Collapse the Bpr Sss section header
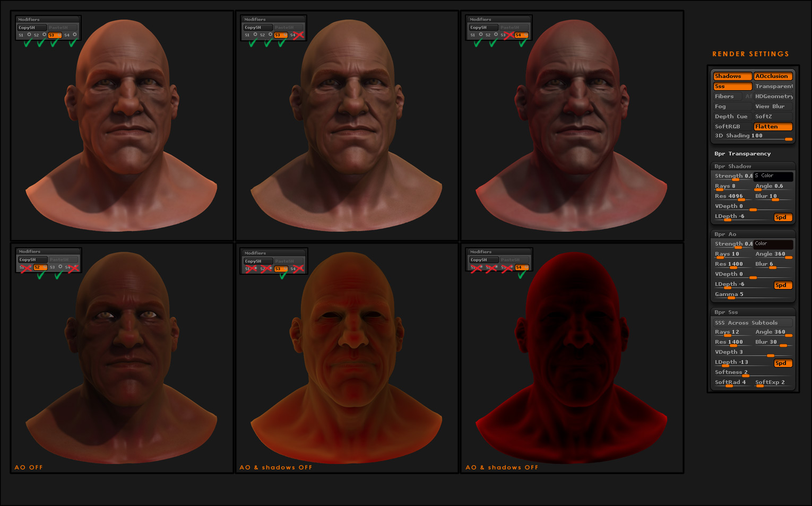 753,312
